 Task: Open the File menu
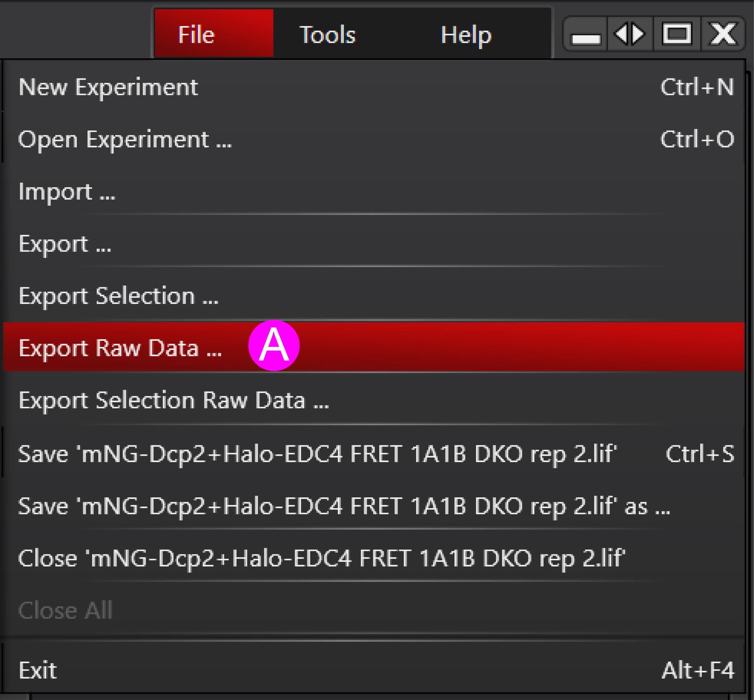click(x=214, y=33)
